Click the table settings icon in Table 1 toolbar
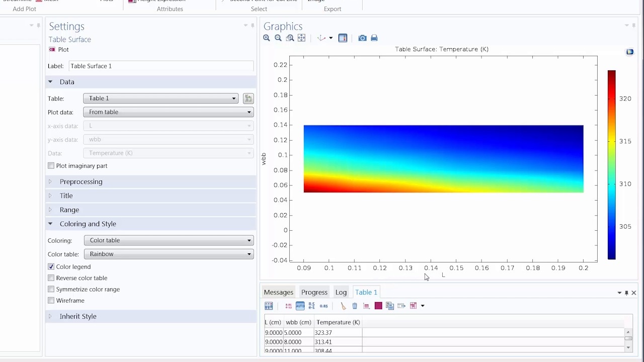Screen dimensions: 644x362 click(x=269, y=306)
